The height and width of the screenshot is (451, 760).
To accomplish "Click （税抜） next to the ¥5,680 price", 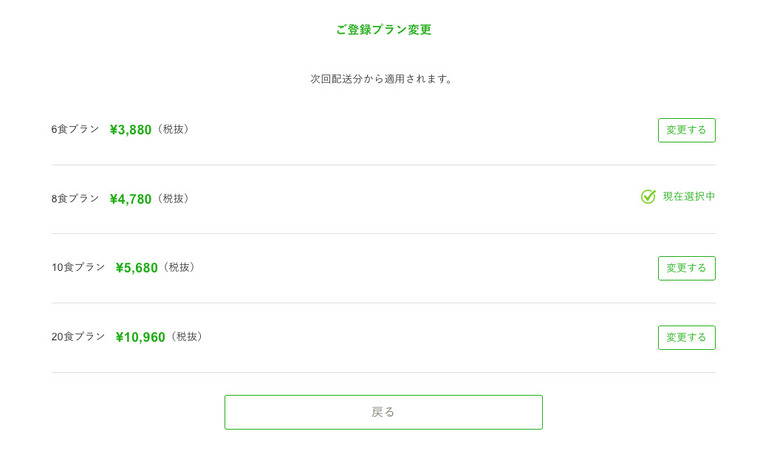I will [x=179, y=268].
